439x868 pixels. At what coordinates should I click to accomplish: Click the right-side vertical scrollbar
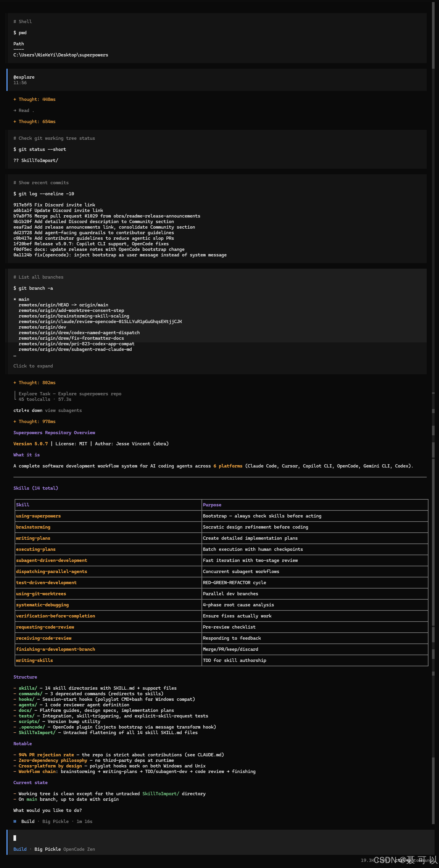433,413
